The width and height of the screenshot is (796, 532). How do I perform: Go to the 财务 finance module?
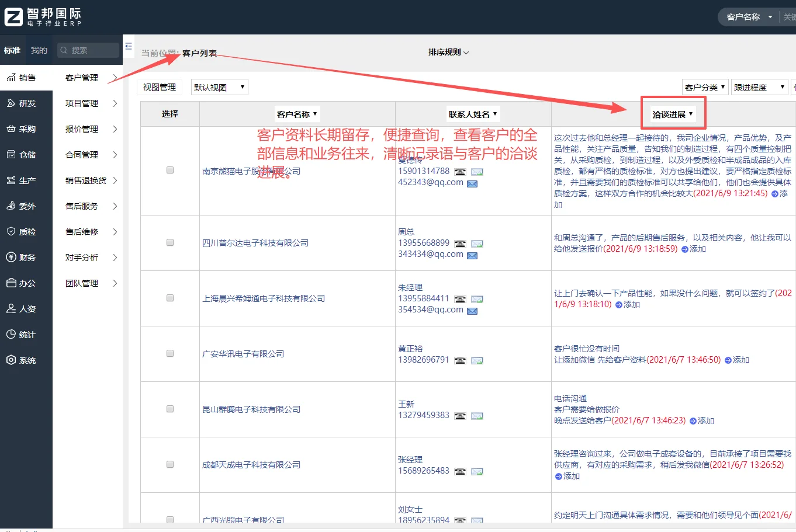pyautogui.click(x=26, y=258)
